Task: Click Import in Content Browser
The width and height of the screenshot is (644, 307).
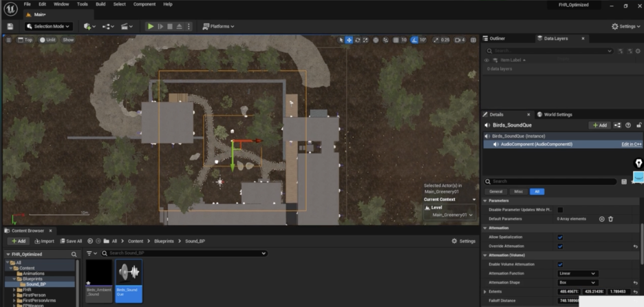Action: pos(44,241)
